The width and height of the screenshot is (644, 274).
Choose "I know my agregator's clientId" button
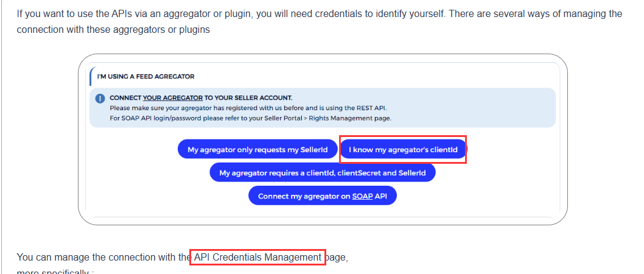point(403,150)
